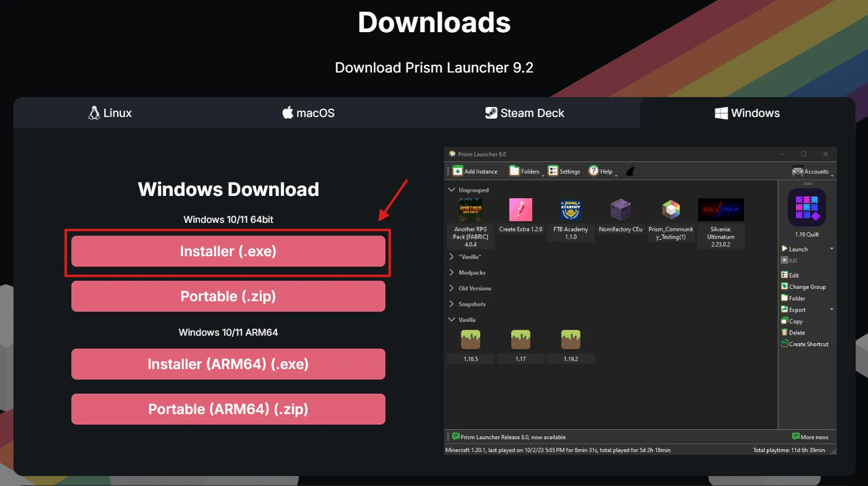Click the Windows logo icon

(x=721, y=113)
